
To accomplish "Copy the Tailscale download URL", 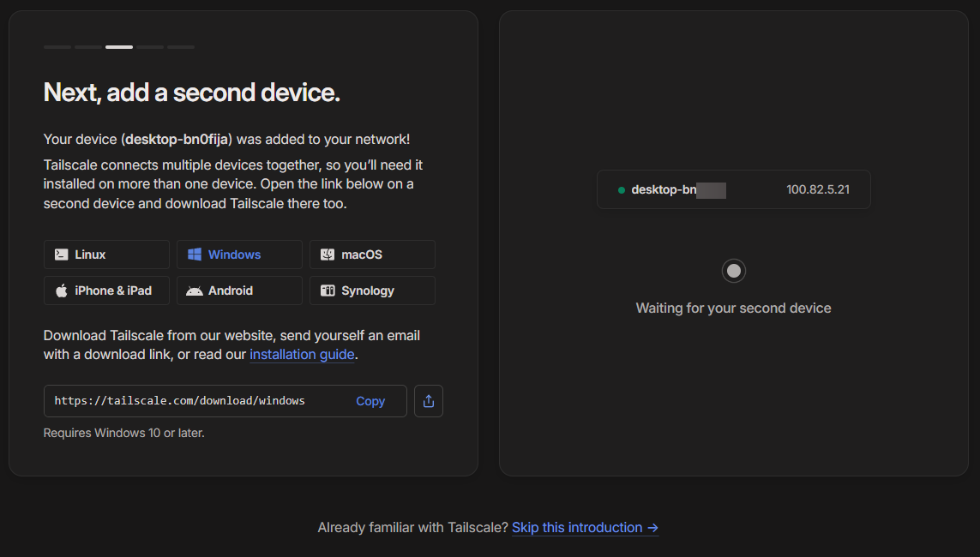I will (x=370, y=401).
